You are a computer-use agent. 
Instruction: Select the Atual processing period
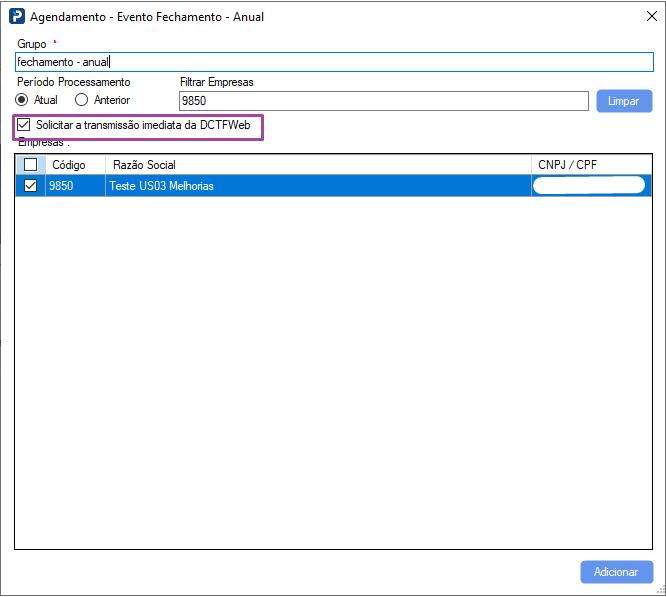pos(22,100)
